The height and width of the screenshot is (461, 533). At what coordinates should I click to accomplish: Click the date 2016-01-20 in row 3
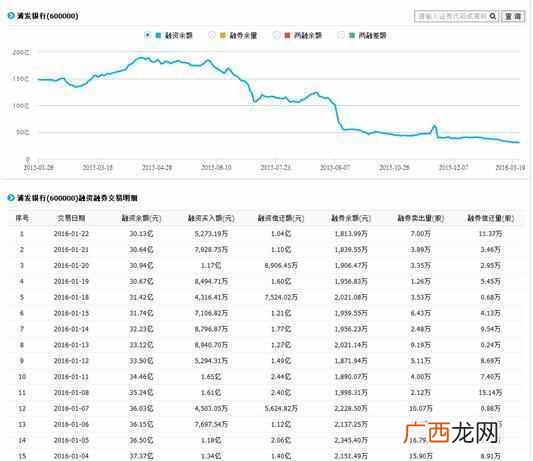(71, 266)
